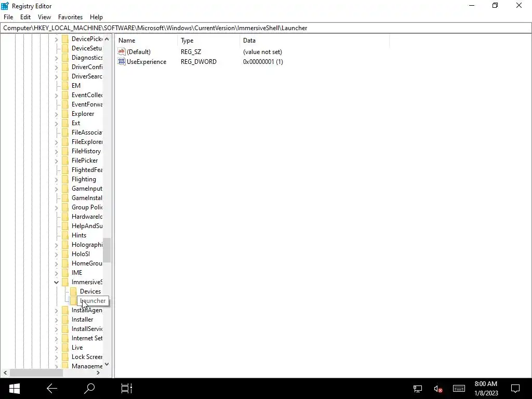The width and height of the screenshot is (532, 399).
Task: Click the Live key folder icon
Action: [x=65, y=348]
